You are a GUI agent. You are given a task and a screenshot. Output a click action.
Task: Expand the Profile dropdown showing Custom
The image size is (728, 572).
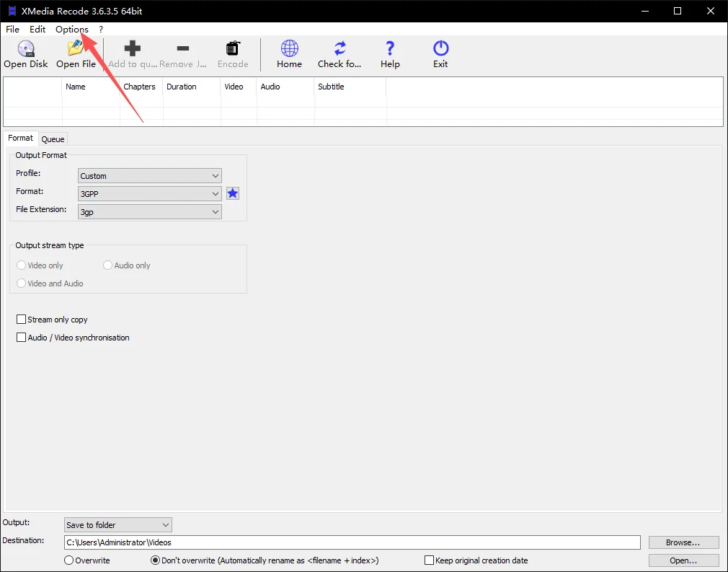coord(149,176)
